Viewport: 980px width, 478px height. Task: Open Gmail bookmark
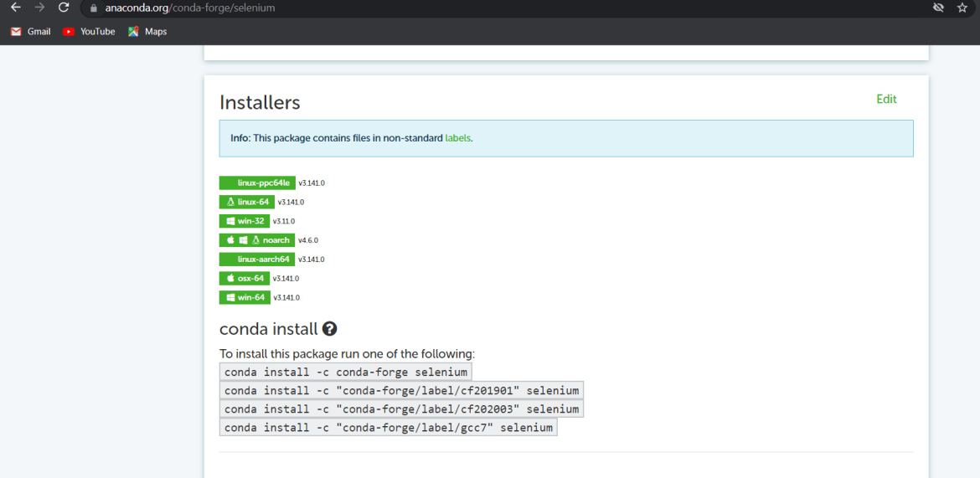point(31,31)
